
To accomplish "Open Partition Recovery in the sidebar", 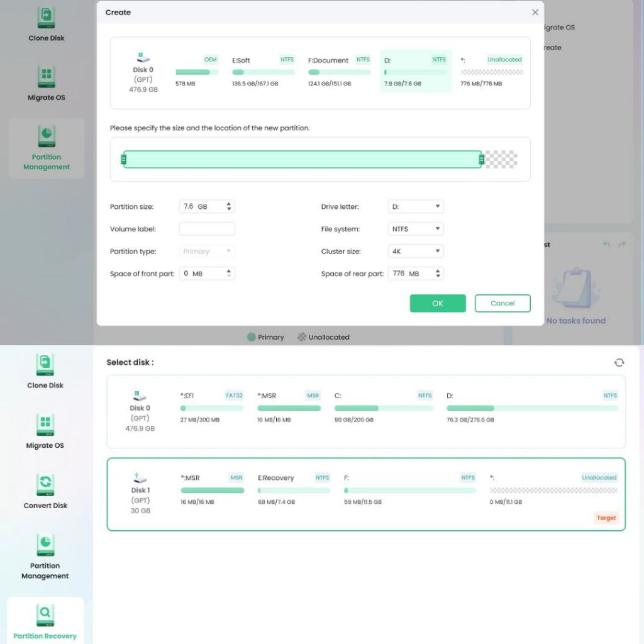I will pyautogui.click(x=45, y=613).
